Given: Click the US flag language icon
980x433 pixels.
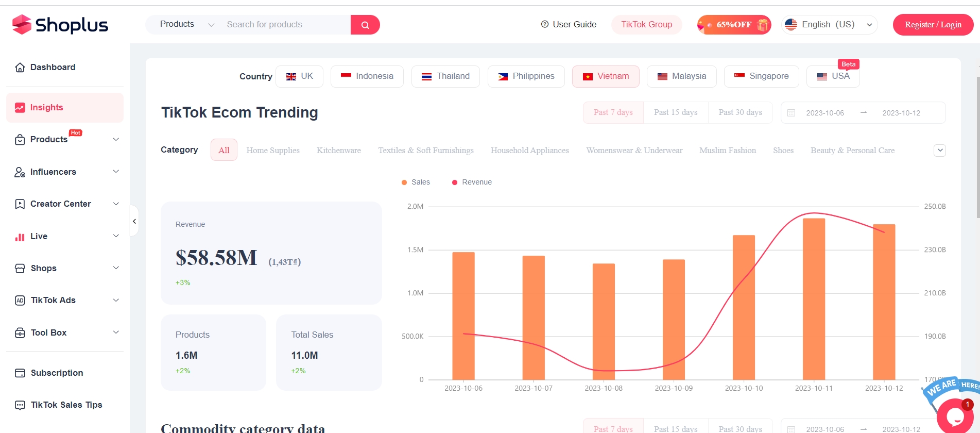Looking at the screenshot, I should (791, 24).
